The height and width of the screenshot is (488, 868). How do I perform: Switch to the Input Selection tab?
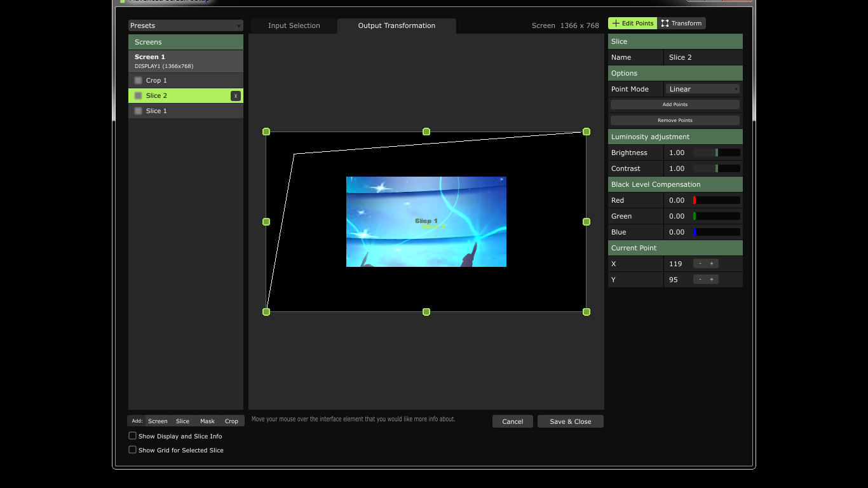(x=294, y=26)
